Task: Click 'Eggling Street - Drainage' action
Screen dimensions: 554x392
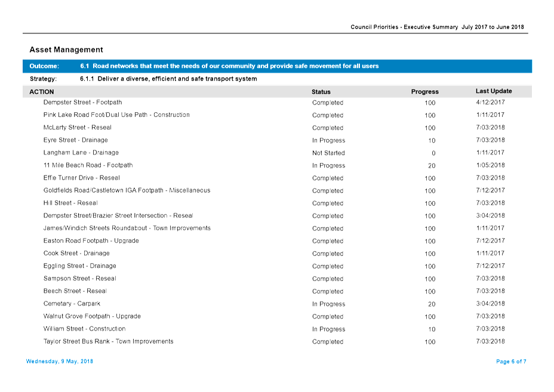Action: click(80, 266)
